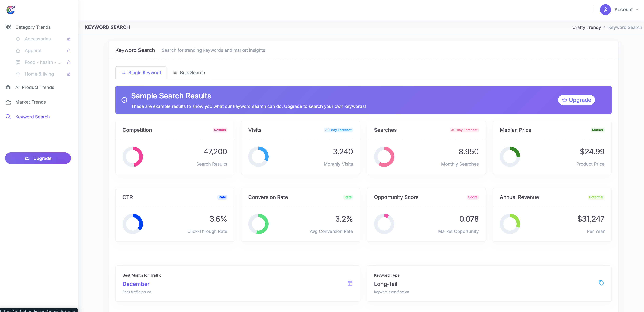Screen dimensions: 644x312
Task: Click the Opportunity Score progress ring
Action: pyautogui.click(x=384, y=224)
